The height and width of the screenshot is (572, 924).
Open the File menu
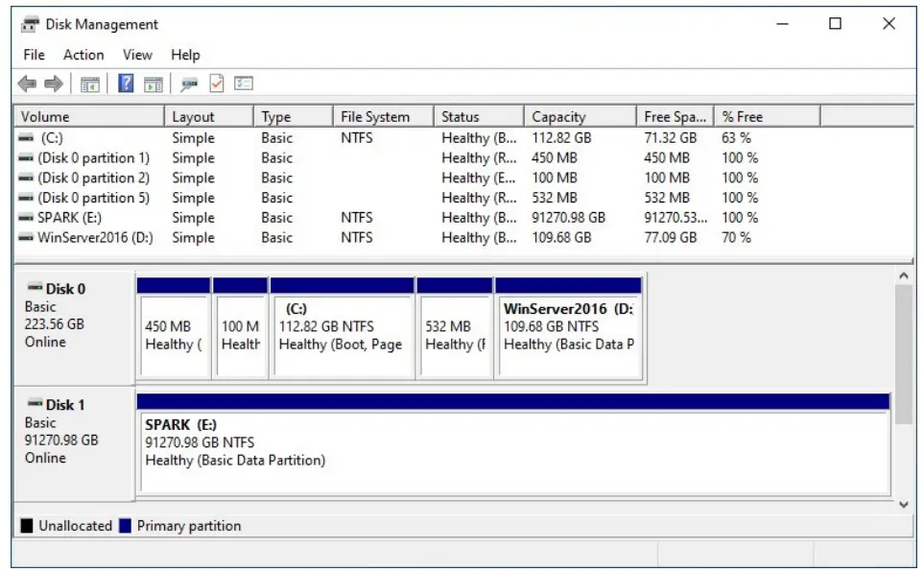tap(34, 55)
